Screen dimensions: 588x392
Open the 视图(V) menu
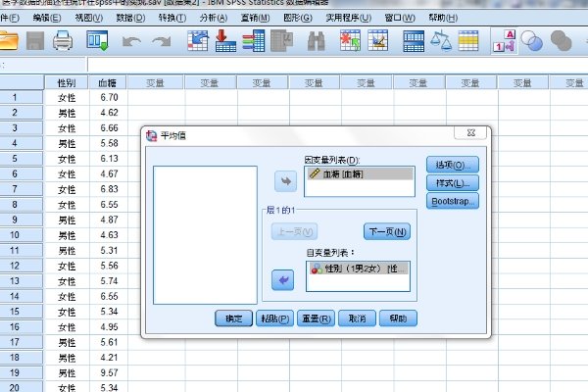click(x=89, y=18)
